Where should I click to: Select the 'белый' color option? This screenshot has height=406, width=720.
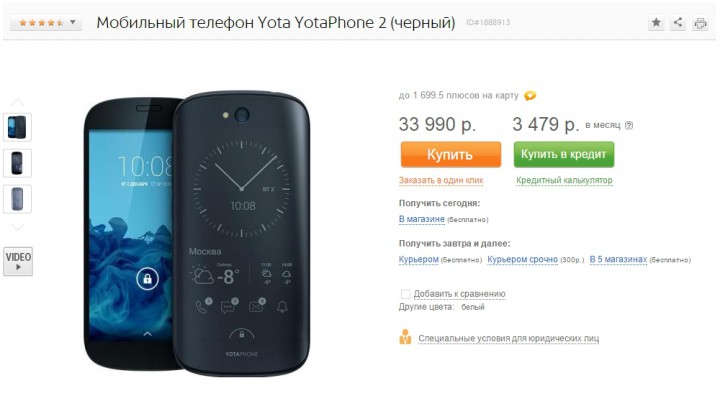click(x=472, y=307)
